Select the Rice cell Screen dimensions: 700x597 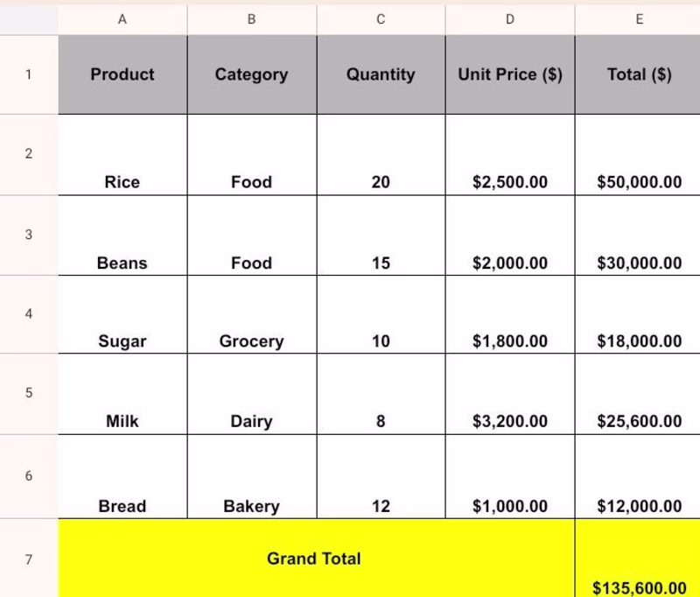point(122,155)
